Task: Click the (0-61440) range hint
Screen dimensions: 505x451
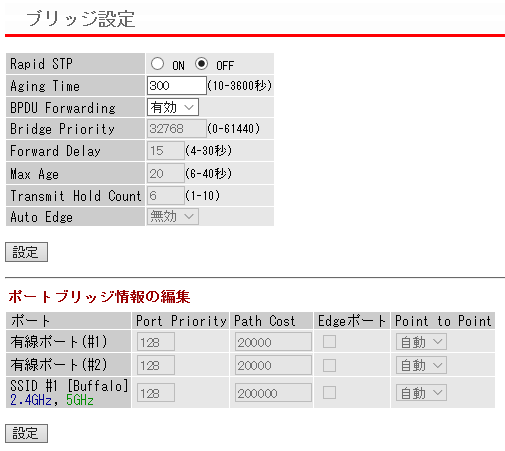Action: pyautogui.click(x=233, y=129)
